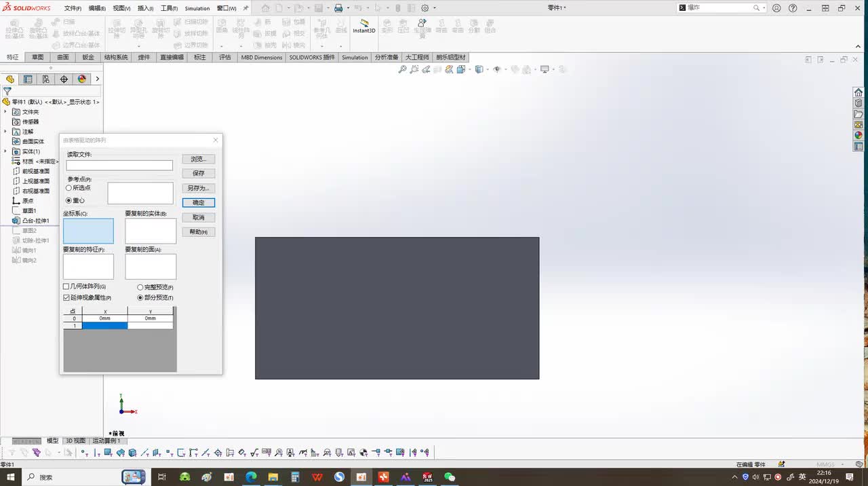Expand the manager tabs chevron arrow
Image resolution: width=868 pixels, height=486 pixels.
[x=97, y=79]
